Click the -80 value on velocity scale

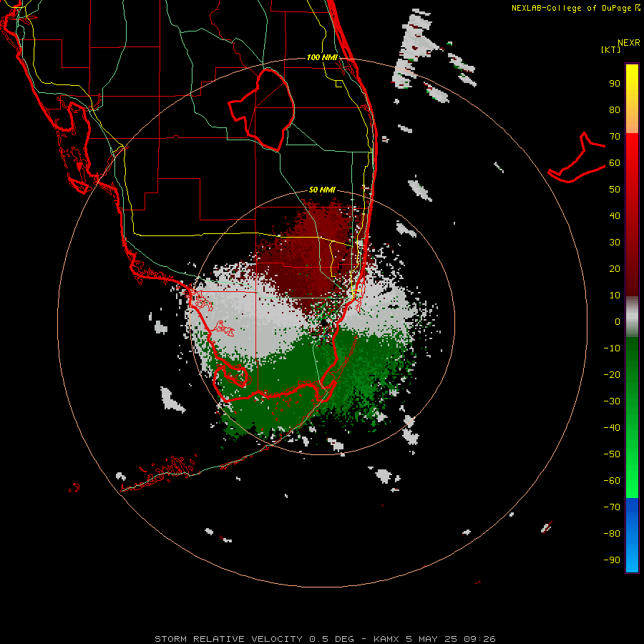click(612, 534)
